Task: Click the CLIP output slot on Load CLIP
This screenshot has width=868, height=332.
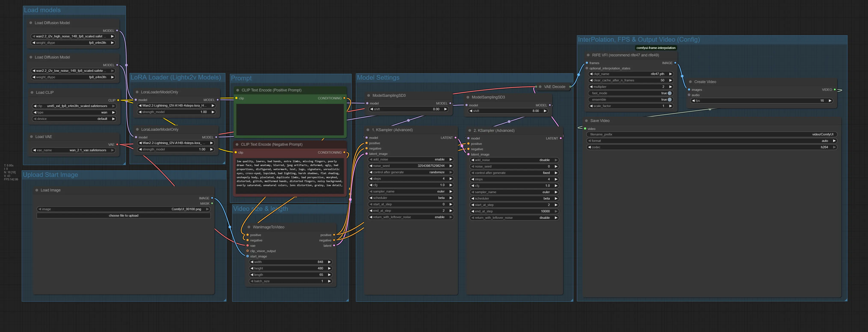Action: [x=118, y=100]
